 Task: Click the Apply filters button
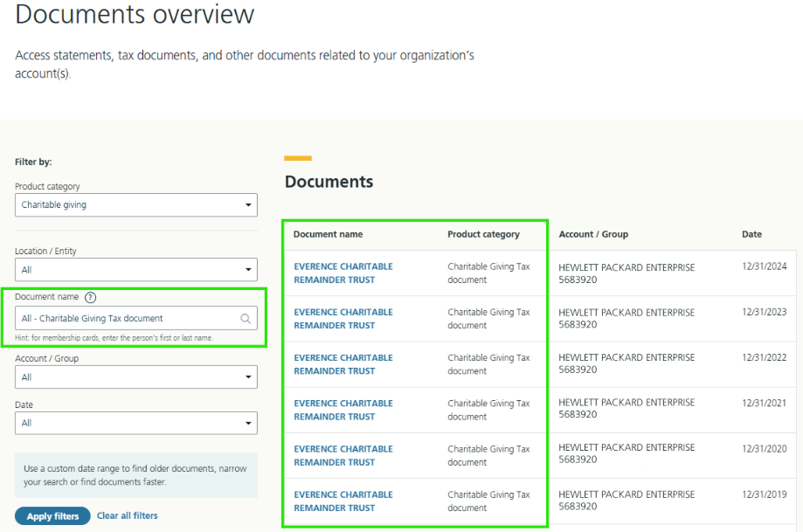52,516
